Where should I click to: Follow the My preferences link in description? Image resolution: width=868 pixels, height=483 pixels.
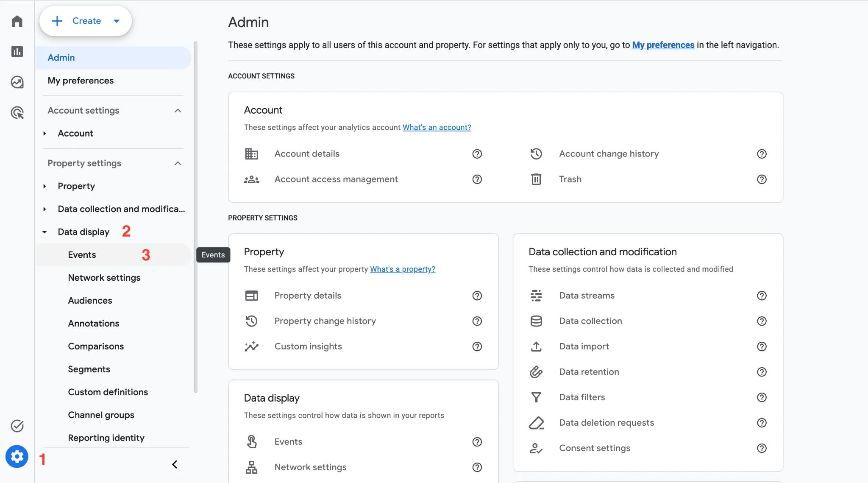[663, 45]
